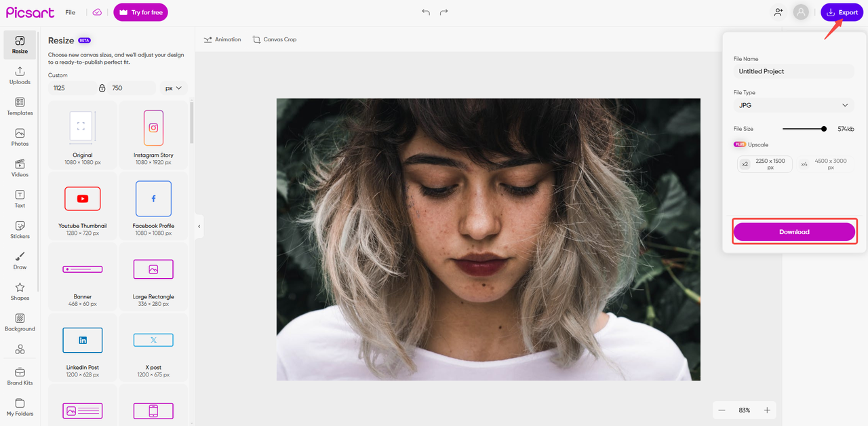Click the 574kb file size value
The image size is (868, 426).
pos(845,129)
